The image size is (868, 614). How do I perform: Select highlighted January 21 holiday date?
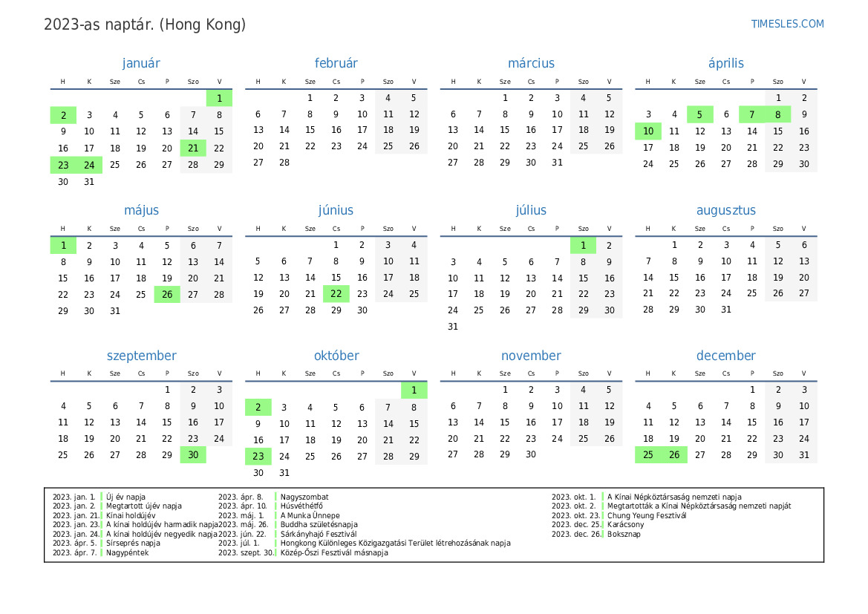click(x=193, y=148)
